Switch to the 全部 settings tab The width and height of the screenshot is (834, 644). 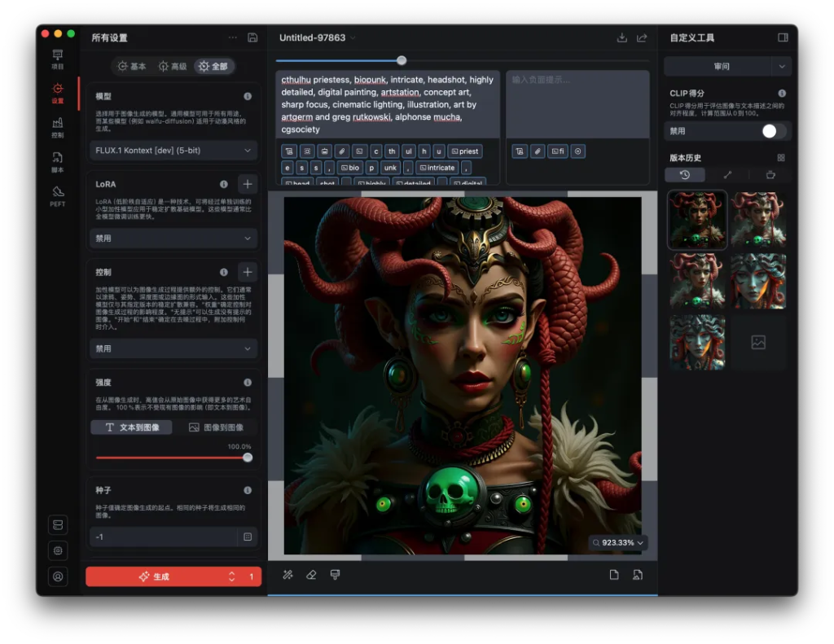(213, 67)
